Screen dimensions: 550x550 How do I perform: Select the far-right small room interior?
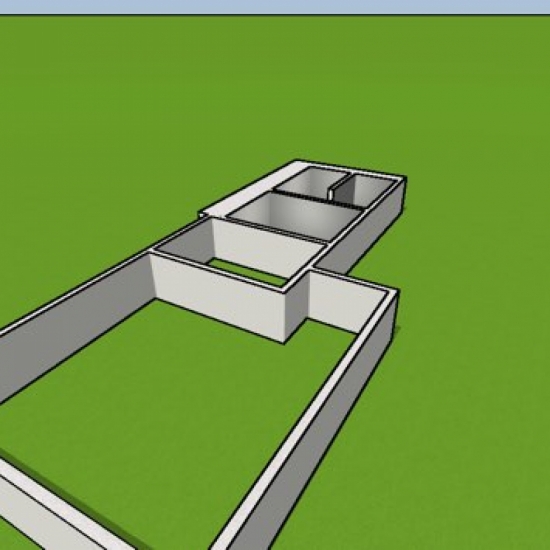(x=367, y=191)
